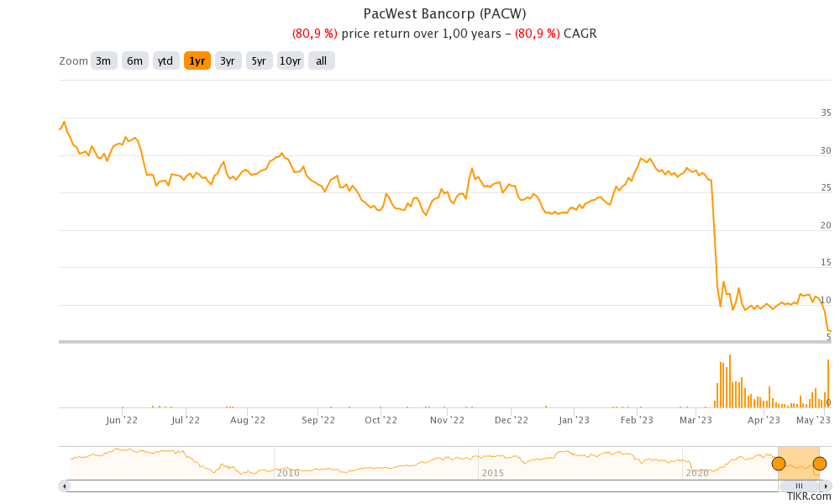Click the navigator scrollbar left arrow
The width and height of the screenshot is (840, 504).
click(65, 486)
